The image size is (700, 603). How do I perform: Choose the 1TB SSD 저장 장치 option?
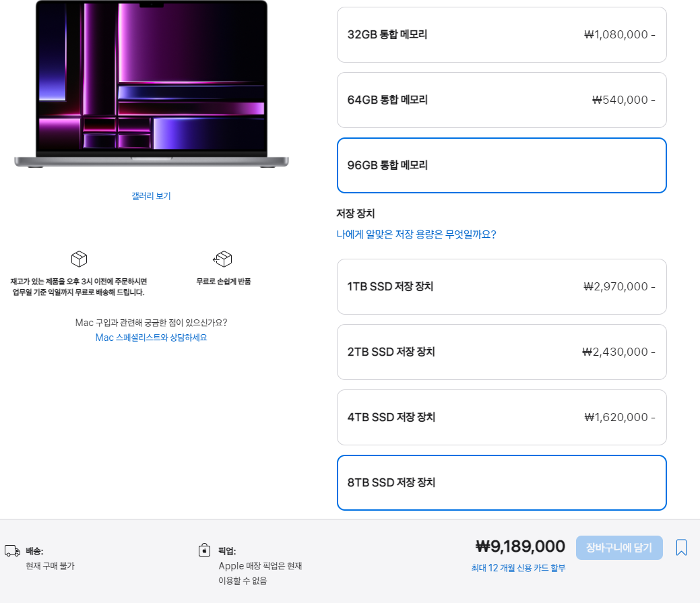pyautogui.click(x=502, y=286)
